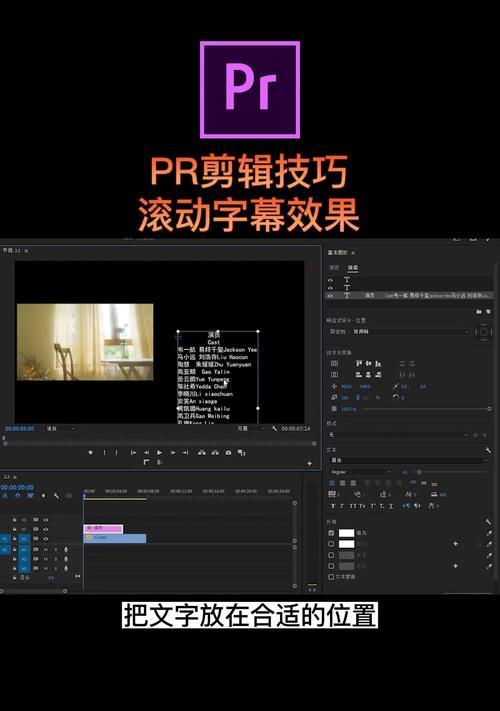Image resolution: width=500 pixels, height=711 pixels.
Task: Hide the first text layer eye icon
Action: [330, 280]
